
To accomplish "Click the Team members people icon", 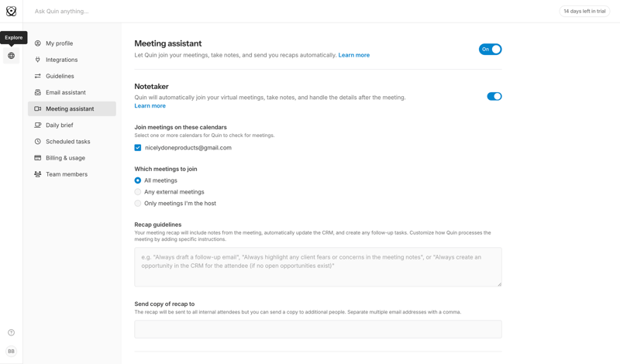I will pyautogui.click(x=37, y=174).
